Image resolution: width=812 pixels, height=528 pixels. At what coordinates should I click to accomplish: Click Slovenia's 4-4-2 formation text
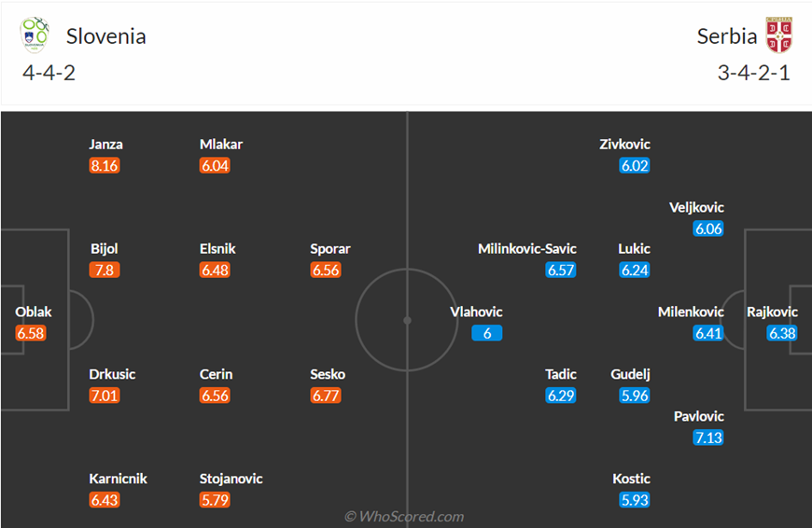[x=49, y=73]
